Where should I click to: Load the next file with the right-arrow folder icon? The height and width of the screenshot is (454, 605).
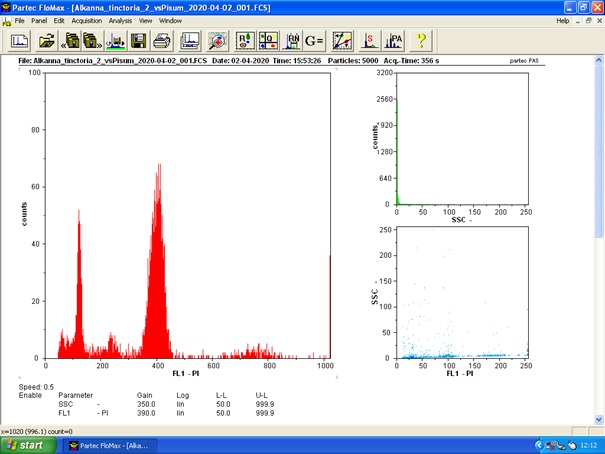coord(93,41)
